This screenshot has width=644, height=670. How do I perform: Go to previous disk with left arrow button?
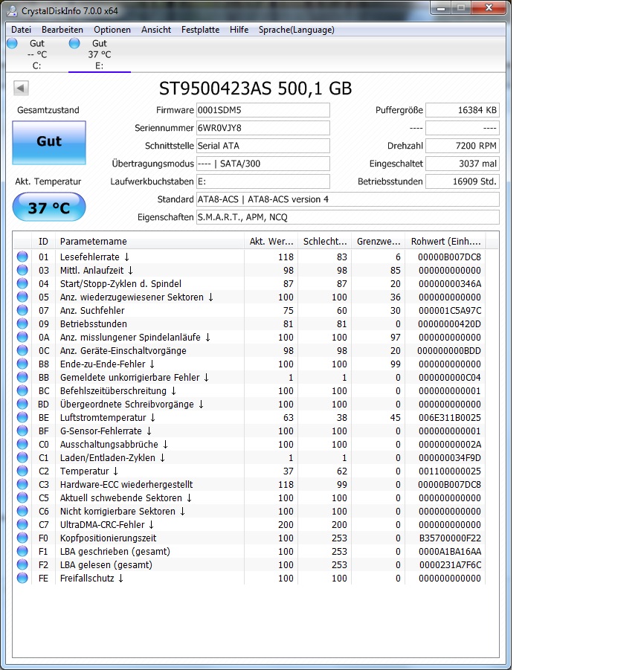point(21,88)
